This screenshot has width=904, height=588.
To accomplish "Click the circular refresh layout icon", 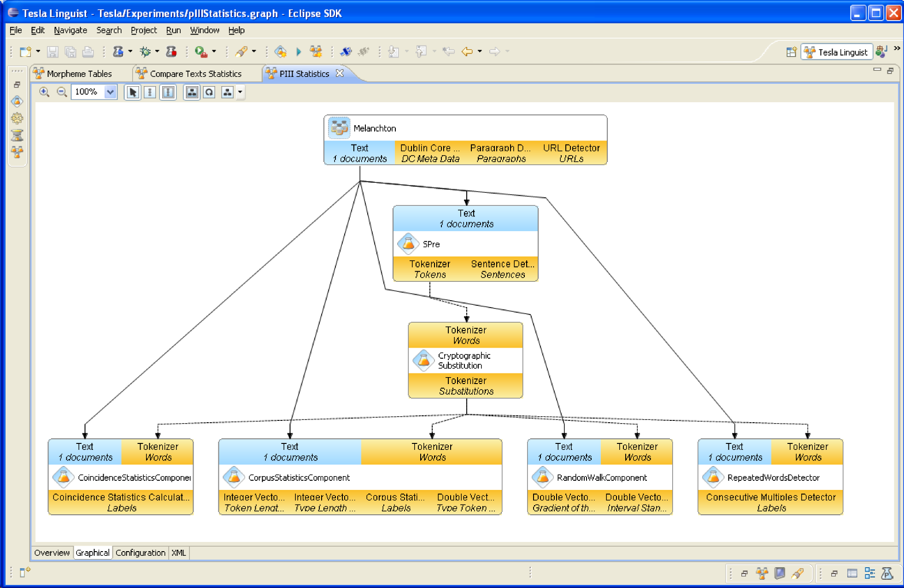I will pos(209,92).
